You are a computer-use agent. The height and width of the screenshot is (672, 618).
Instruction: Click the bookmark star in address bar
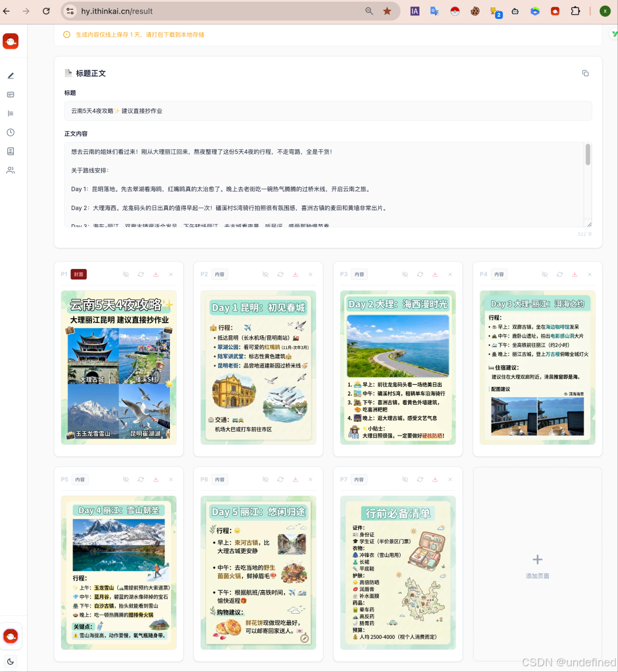pyautogui.click(x=387, y=11)
